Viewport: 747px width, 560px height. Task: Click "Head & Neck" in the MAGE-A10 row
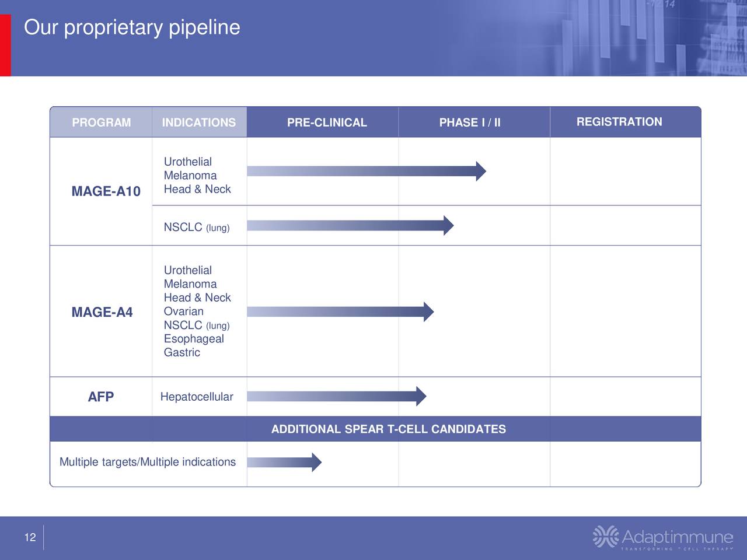[x=197, y=189]
